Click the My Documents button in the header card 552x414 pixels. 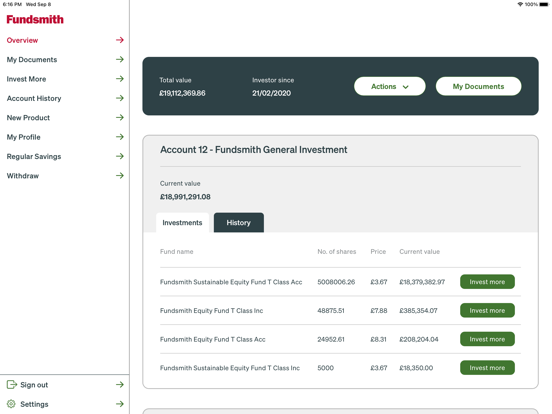478,86
